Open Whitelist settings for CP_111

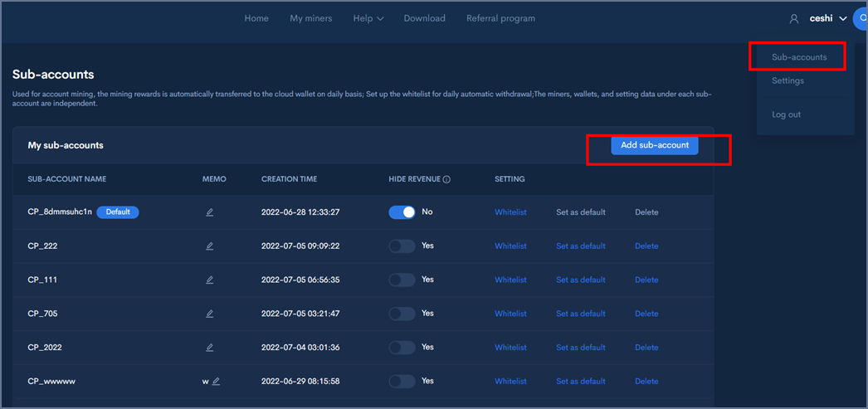[x=510, y=280]
